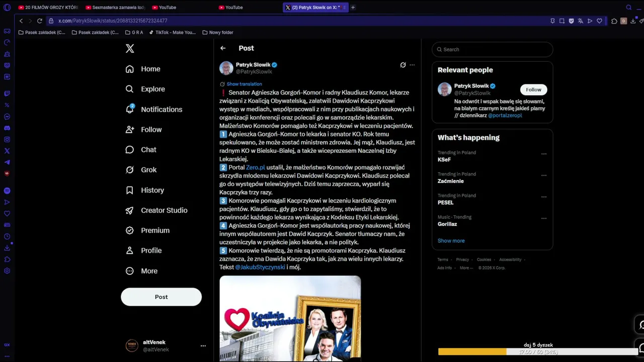Open GX Corner at the sidebar top
Image resolution: width=644 pixels, height=362 pixels.
tap(7, 31)
